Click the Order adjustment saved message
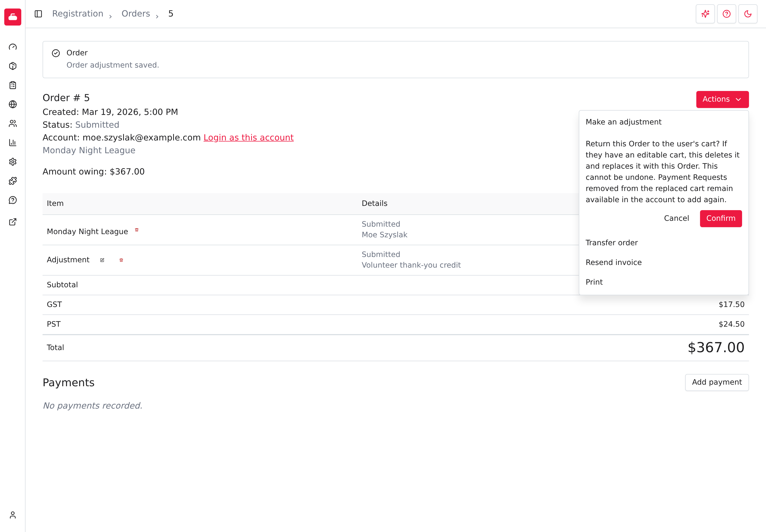This screenshot has width=766, height=532. tap(113, 65)
